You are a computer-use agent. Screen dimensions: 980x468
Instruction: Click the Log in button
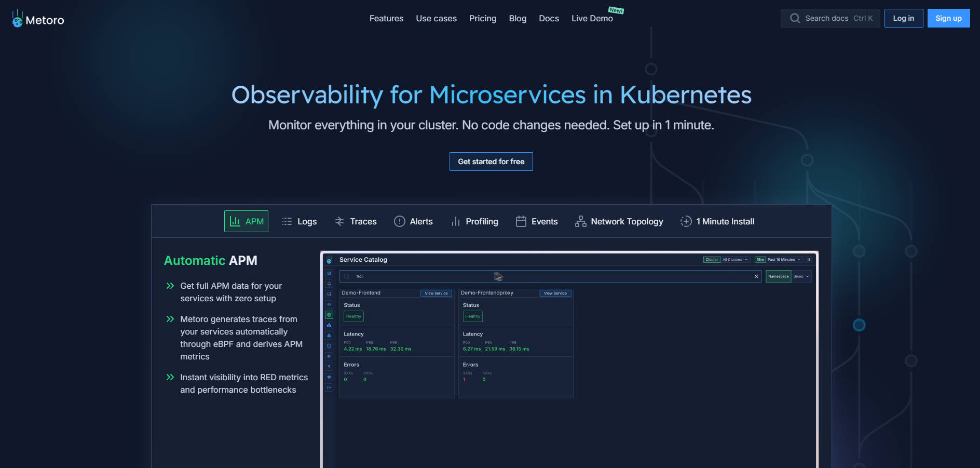tap(903, 18)
